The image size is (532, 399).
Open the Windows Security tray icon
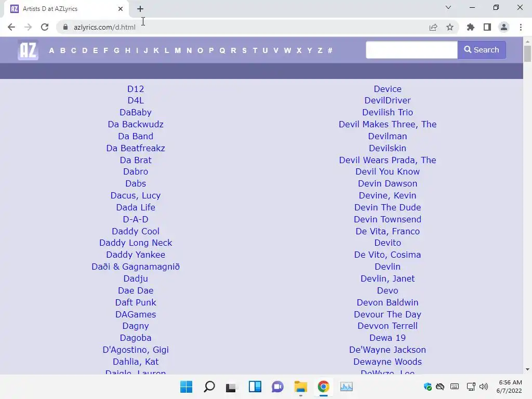tap(428, 387)
